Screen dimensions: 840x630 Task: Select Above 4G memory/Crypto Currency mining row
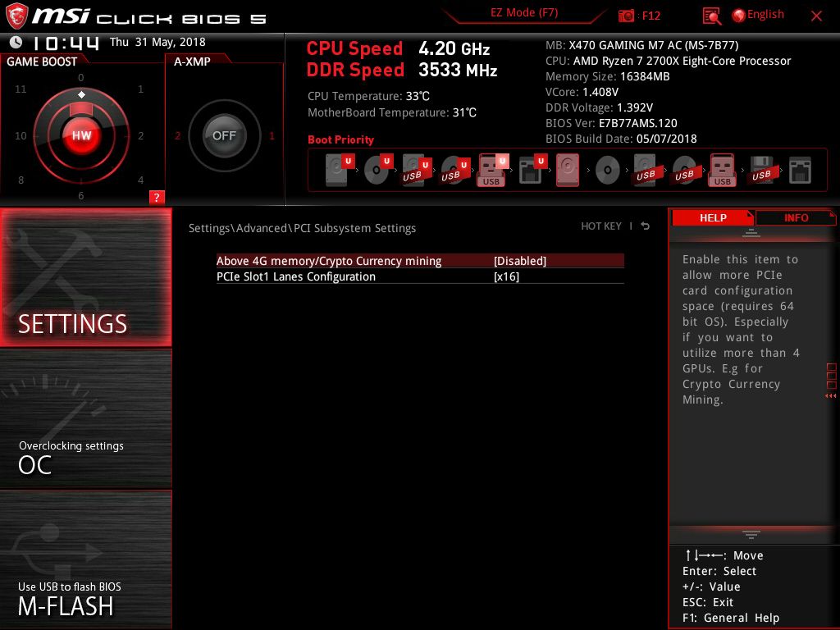click(420, 261)
